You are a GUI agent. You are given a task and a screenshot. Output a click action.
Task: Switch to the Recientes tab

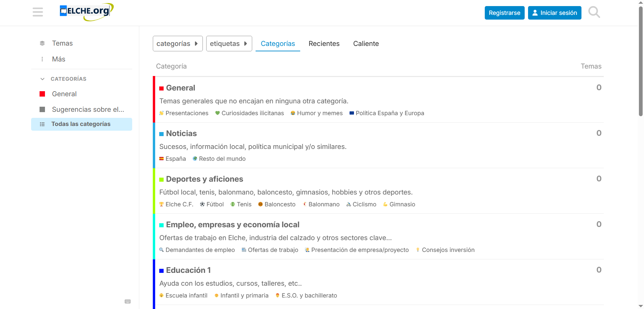[324, 44]
